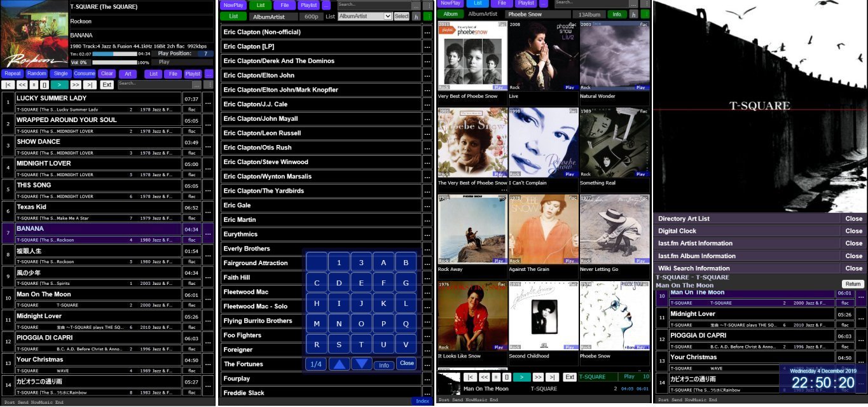Click the blue down-arrow on the letter keypad

(x=360, y=364)
